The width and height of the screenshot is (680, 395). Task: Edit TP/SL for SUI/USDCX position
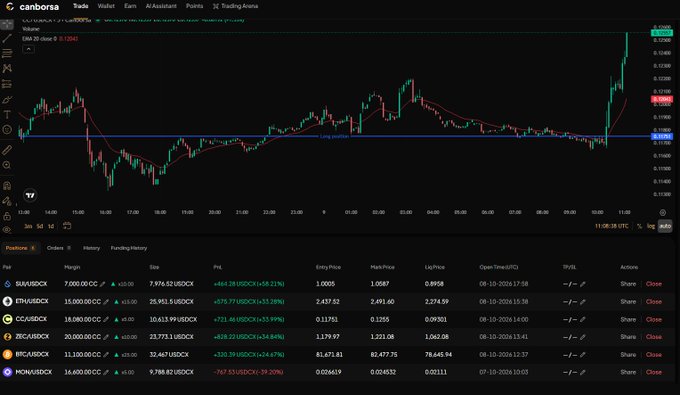tap(583, 284)
